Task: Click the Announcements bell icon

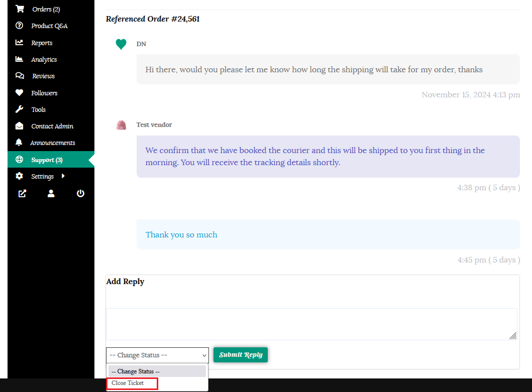Action: tap(20, 143)
